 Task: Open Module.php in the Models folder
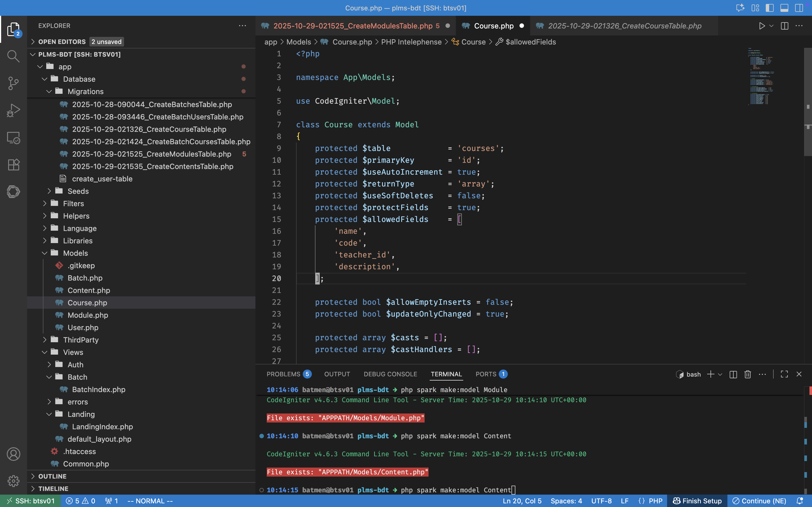point(88,315)
